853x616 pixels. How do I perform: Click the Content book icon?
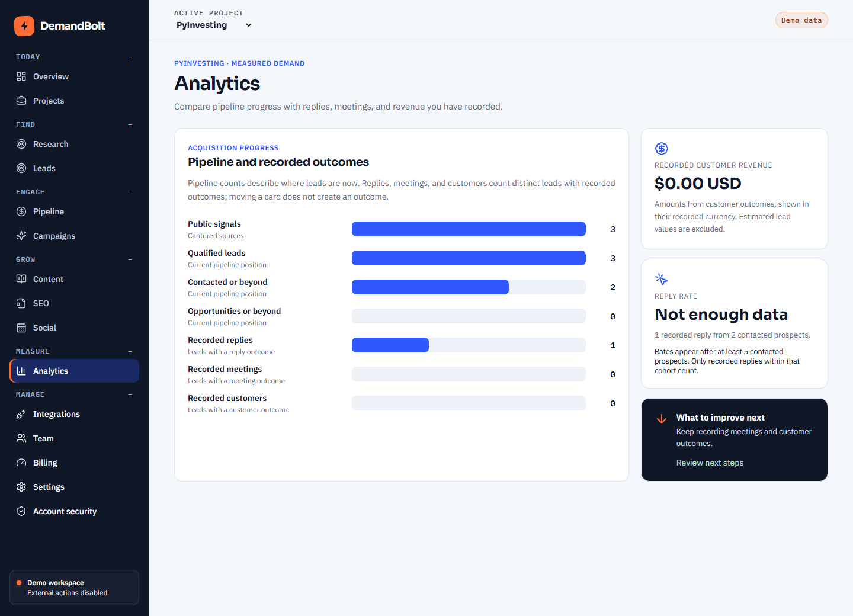tap(21, 279)
